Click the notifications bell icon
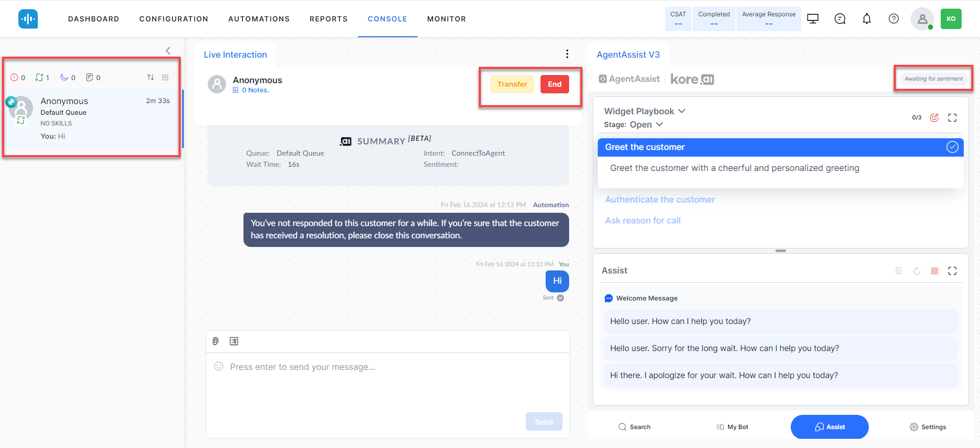Image resolution: width=980 pixels, height=448 pixels. coord(867,19)
